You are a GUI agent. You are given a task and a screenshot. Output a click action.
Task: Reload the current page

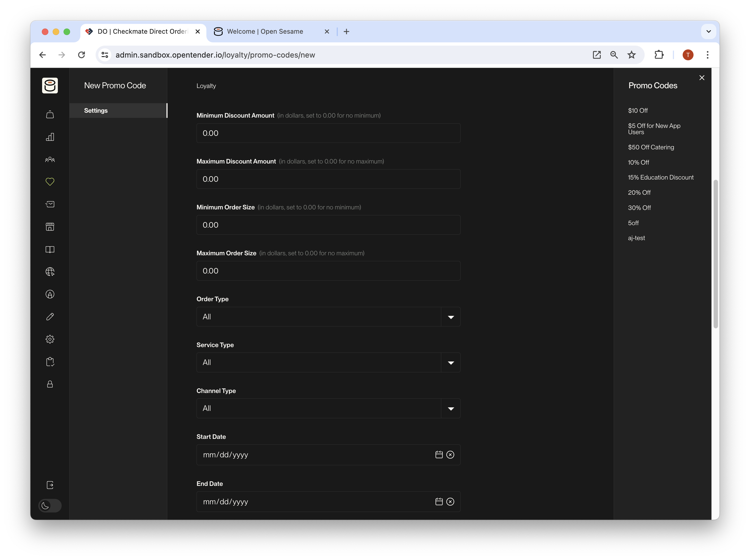pyautogui.click(x=81, y=55)
